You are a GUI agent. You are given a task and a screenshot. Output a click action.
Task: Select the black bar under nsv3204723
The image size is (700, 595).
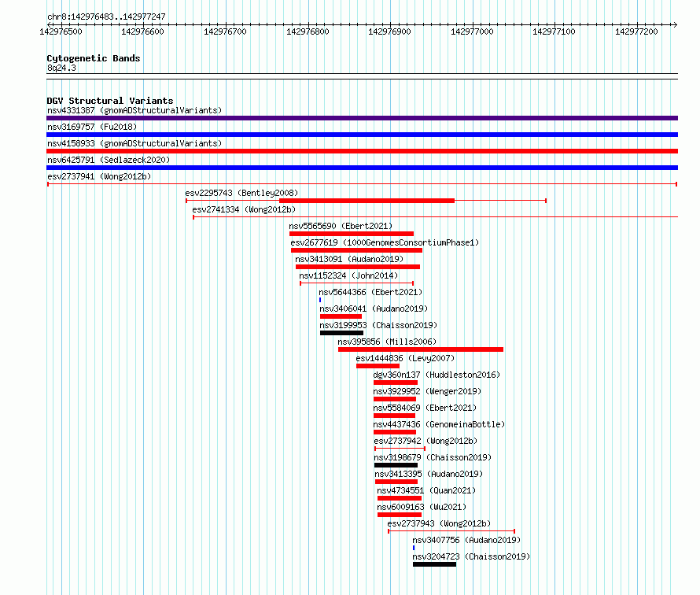click(x=434, y=564)
